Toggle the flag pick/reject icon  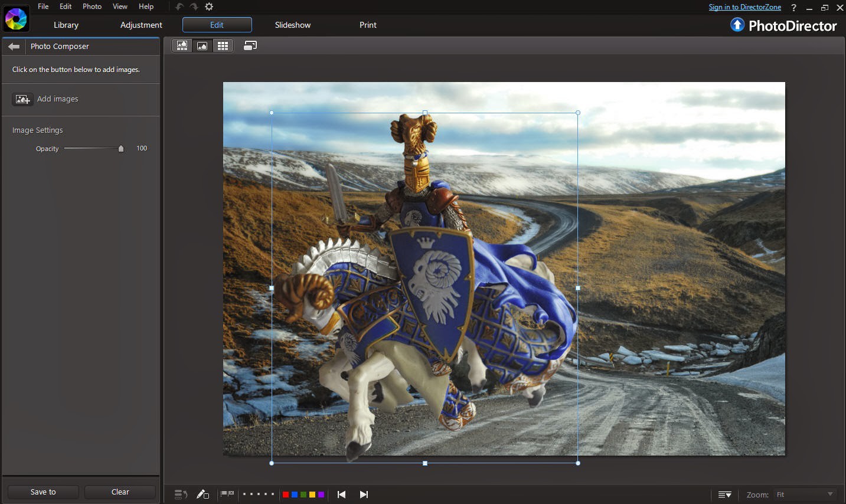coord(227,494)
